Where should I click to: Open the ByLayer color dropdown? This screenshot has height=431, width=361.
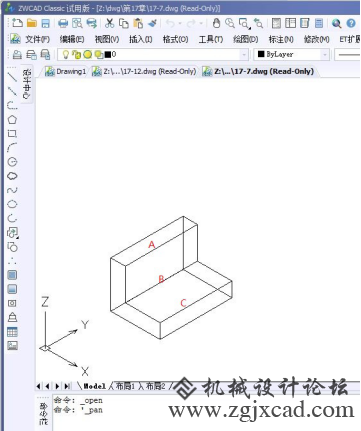tap(325, 54)
